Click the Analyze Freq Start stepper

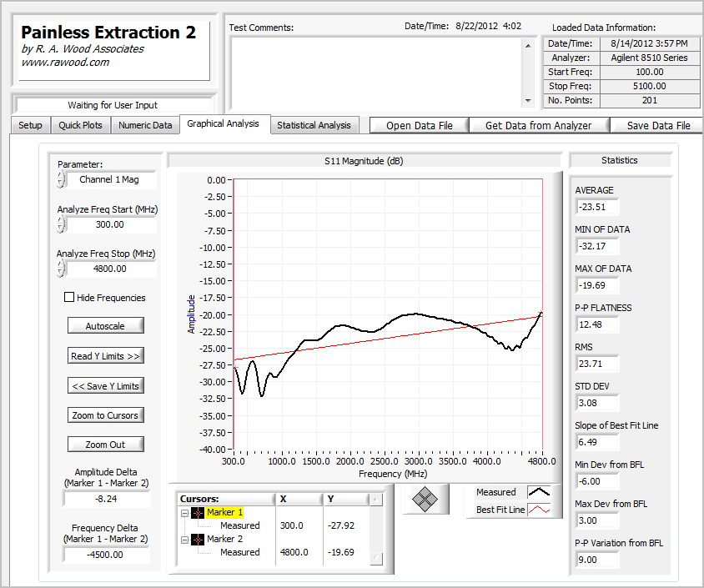pyautogui.click(x=61, y=224)
